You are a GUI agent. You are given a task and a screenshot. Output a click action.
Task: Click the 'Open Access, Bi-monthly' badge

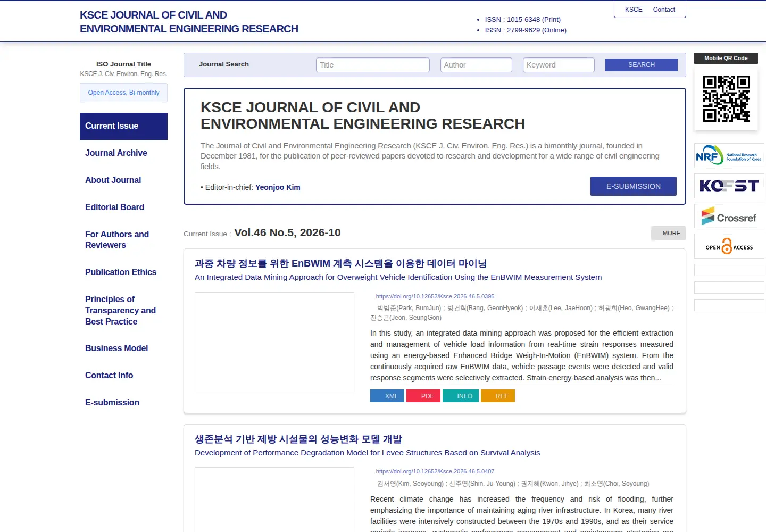(123, 93)
